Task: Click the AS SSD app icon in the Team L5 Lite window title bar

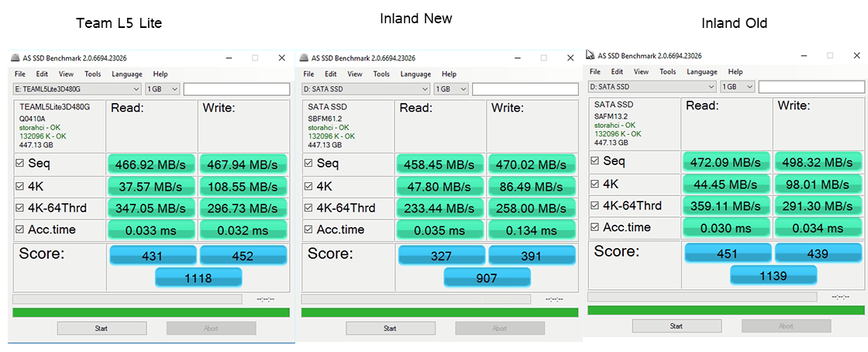Action: (16, 58)
